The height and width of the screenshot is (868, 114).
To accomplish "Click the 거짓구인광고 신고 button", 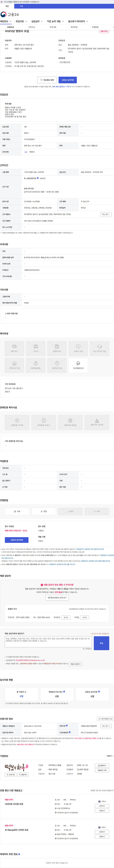I will 105,719.
